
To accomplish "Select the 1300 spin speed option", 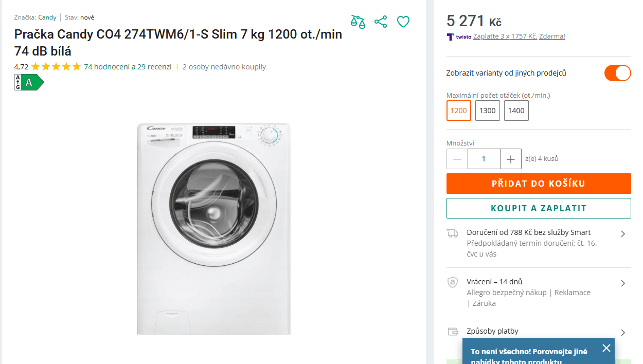I will pyautogui.click(x=488, y=111).
